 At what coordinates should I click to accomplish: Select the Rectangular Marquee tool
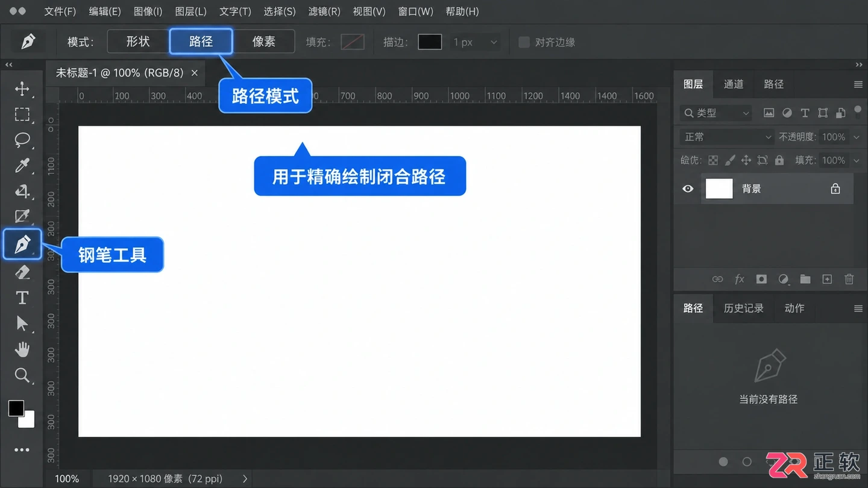point(22,114)
